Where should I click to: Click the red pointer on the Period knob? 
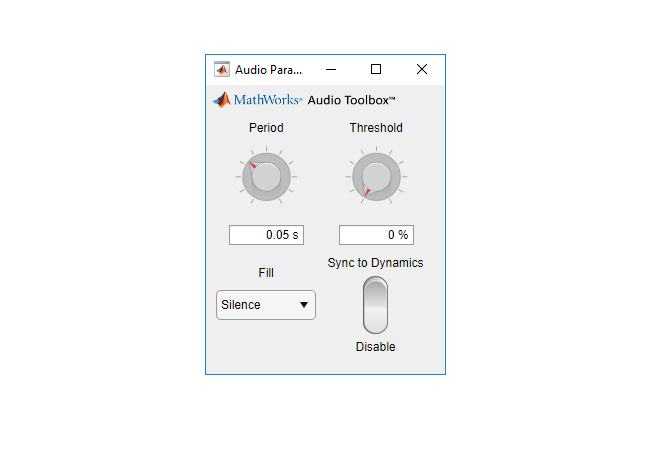tap(252, 165)
